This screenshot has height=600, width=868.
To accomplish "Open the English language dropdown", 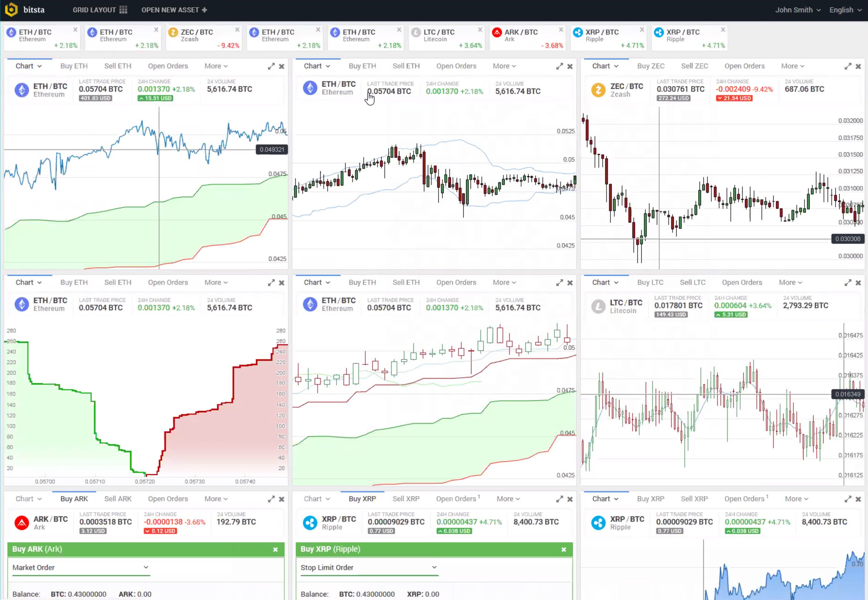I will pyautogui.click(x=845, y=10).
